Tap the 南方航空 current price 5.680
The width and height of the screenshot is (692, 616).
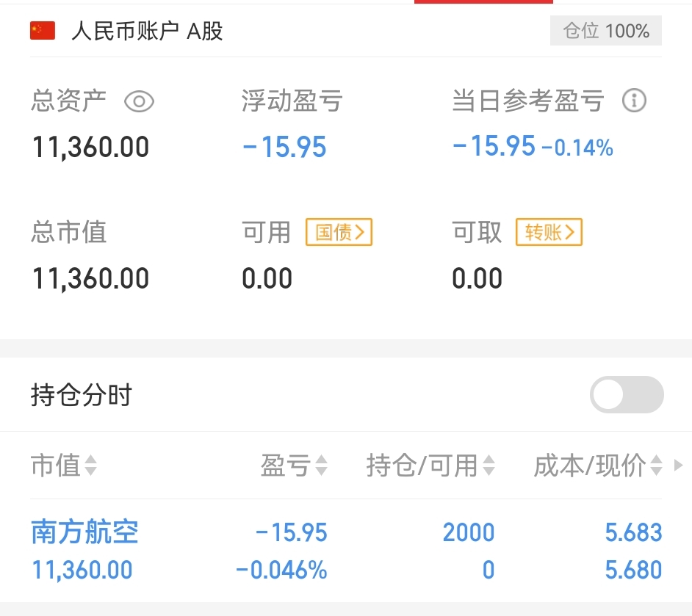tap(633, 570)
